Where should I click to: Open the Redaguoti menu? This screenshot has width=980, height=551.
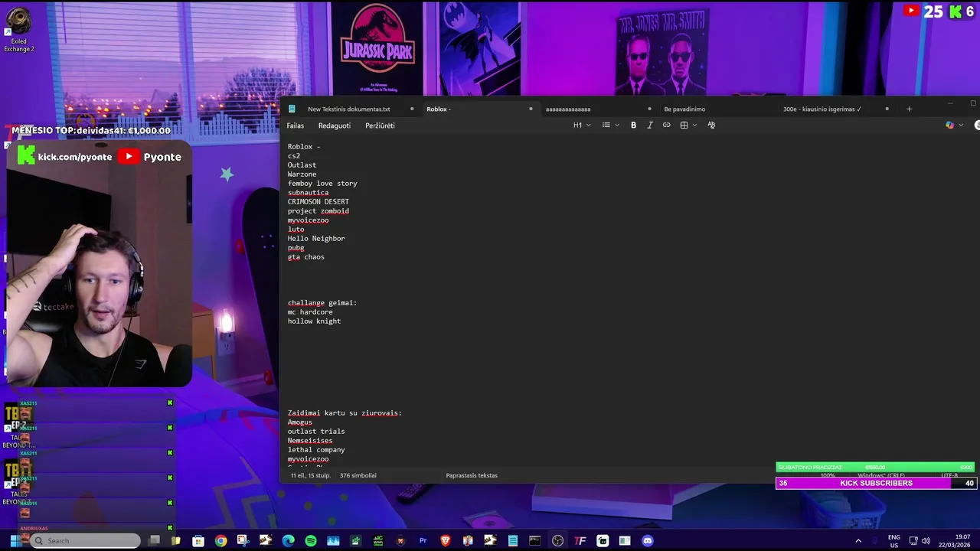pos(335,126)
